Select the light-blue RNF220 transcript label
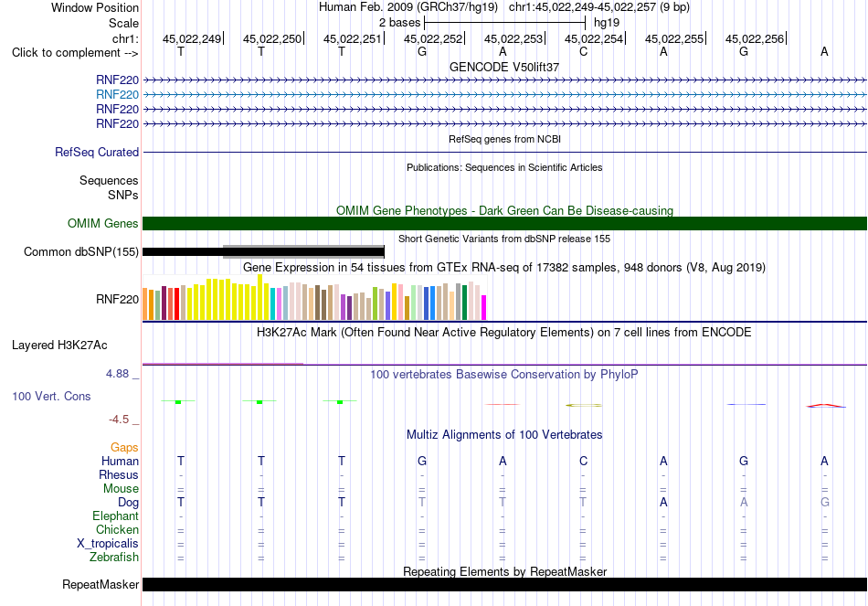The image size is (868, 606). tap(117, 95)
